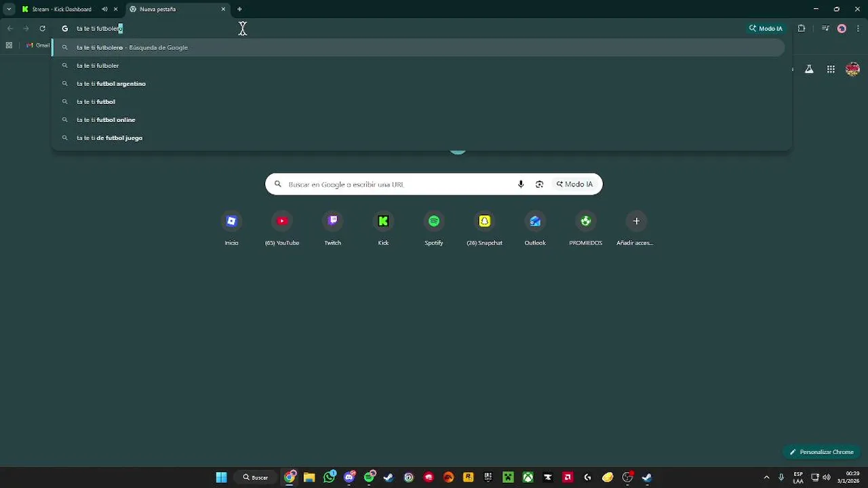Close the Nueva pestaña tab

(223, 9)
